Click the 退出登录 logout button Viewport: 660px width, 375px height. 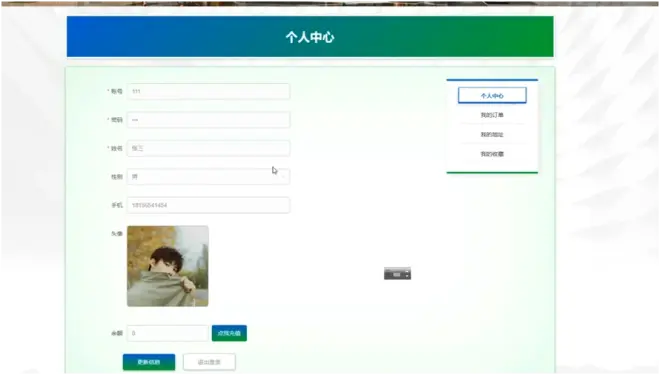[209, 362]
